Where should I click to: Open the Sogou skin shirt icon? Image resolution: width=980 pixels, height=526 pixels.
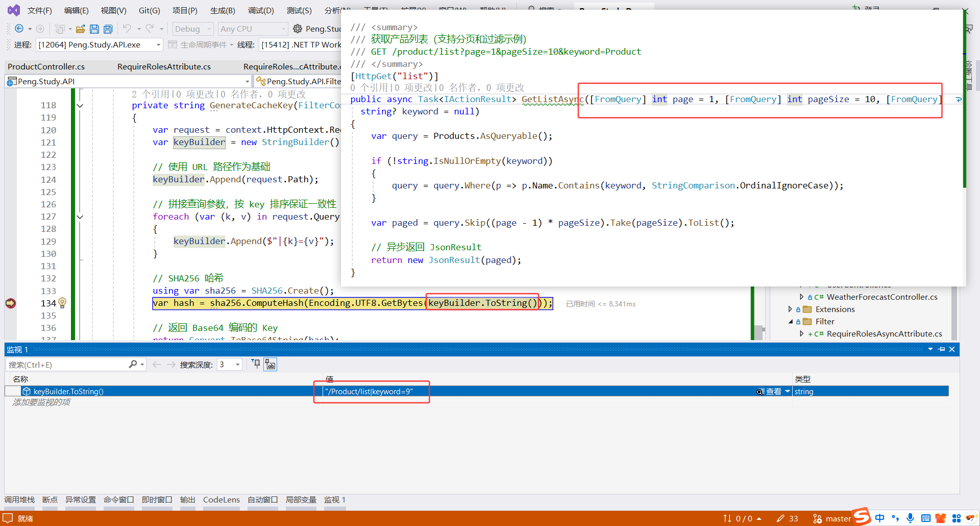click(941, 518)
